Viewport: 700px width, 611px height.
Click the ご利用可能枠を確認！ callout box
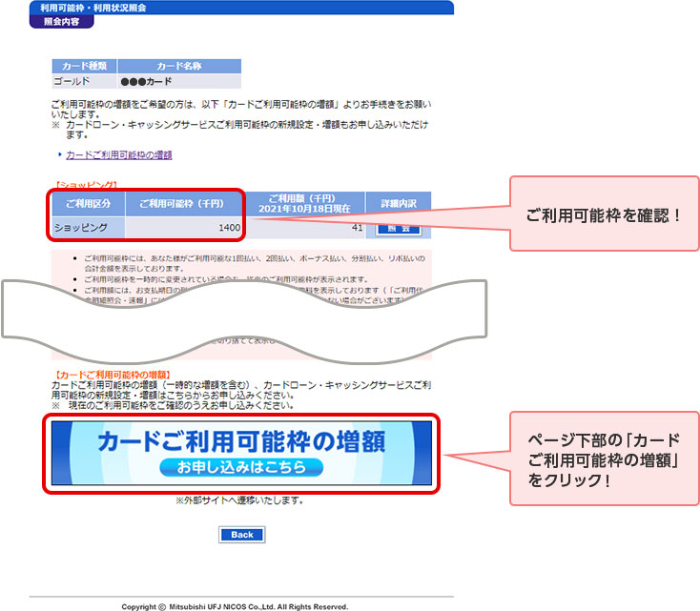point(605,214)
